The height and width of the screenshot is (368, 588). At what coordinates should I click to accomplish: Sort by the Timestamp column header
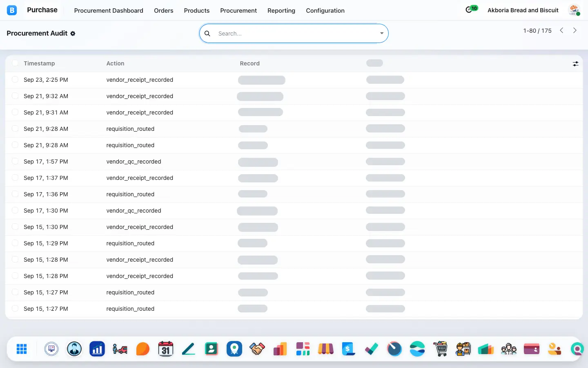(x=39, y=63)
